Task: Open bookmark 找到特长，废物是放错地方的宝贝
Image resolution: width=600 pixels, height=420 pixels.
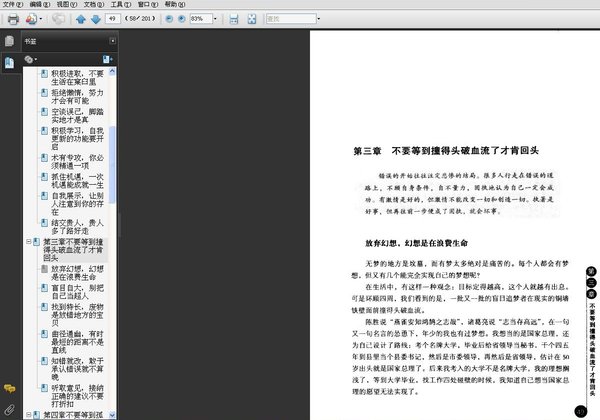Action: coord(77,315)
